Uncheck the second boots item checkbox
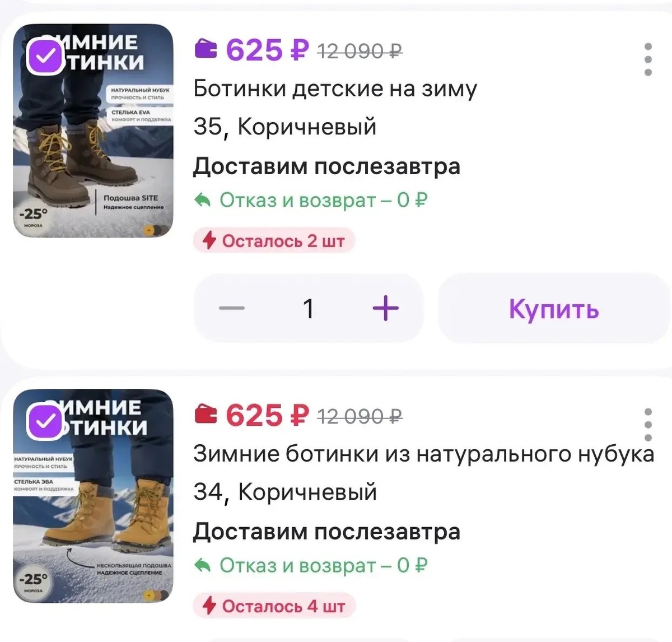Viewport: 672px width, 642px height. (46, 421)
